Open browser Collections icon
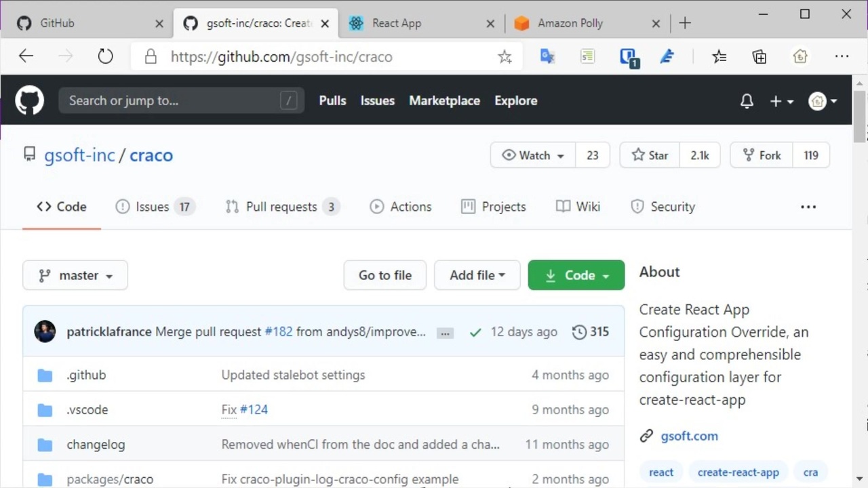Viewport: 868px width, 488px height. coord(759,57)
